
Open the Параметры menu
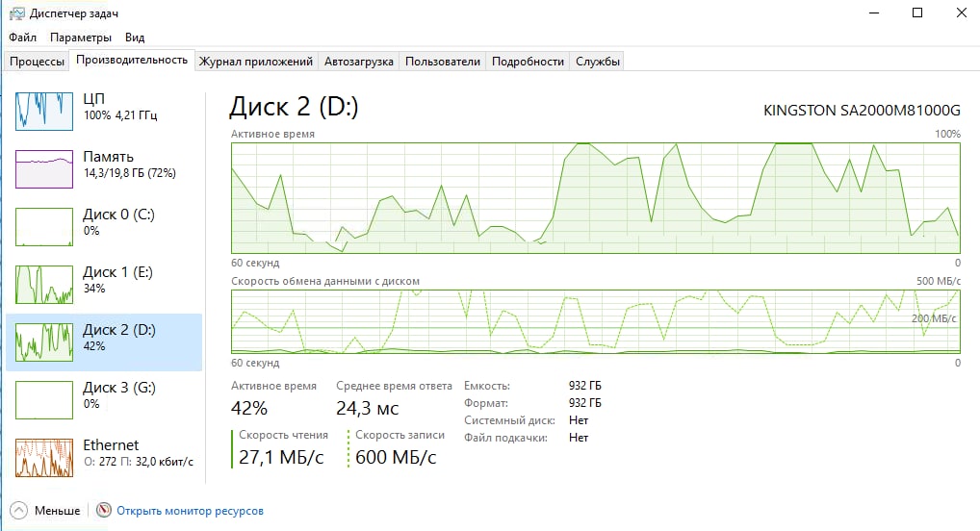tap(81, 38)
